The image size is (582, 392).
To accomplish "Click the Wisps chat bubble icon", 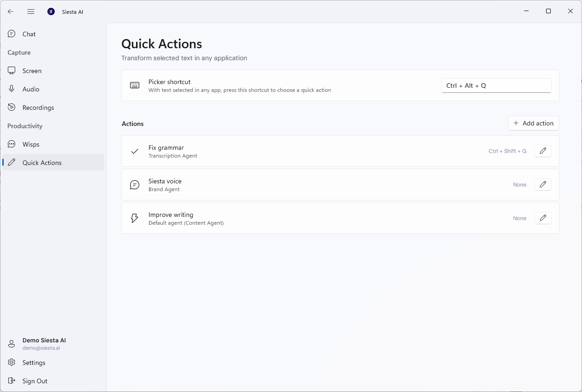I will coord(11,144).
